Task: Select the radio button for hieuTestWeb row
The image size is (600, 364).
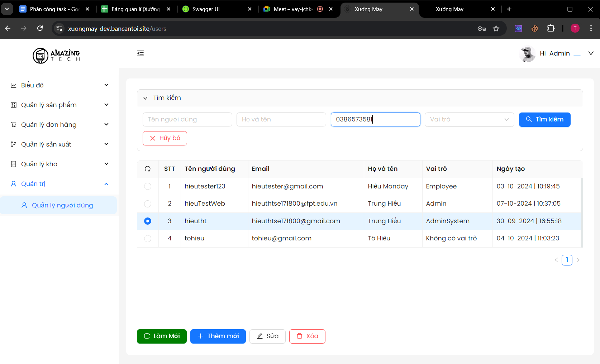Action: tap(148, 203)
